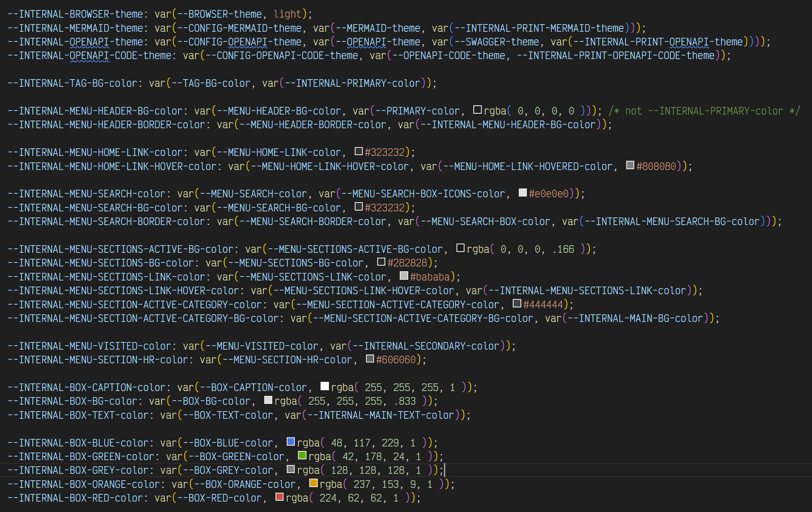The height and width of the screenshot is (512, 812).
Task: Click the white swatch for BOX-CAPTION color
Action: point(324,386)
